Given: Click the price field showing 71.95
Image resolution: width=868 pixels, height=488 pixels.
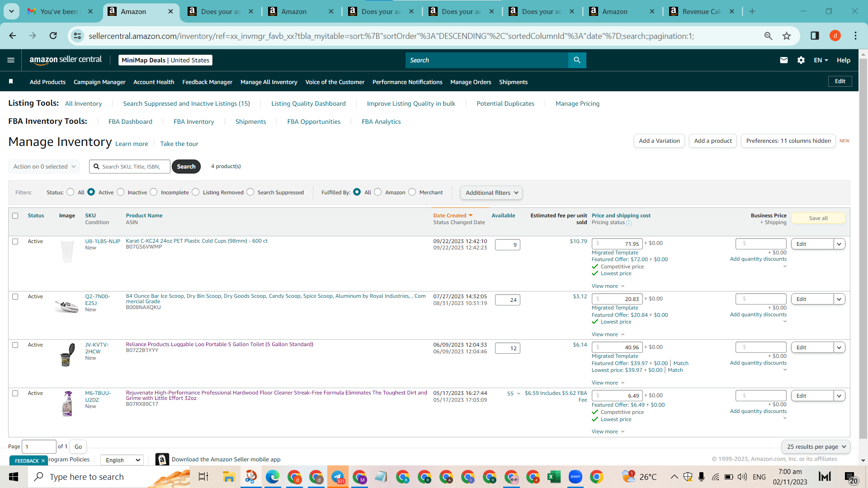Looking at the screenshot, I should [x=617, y=244].
